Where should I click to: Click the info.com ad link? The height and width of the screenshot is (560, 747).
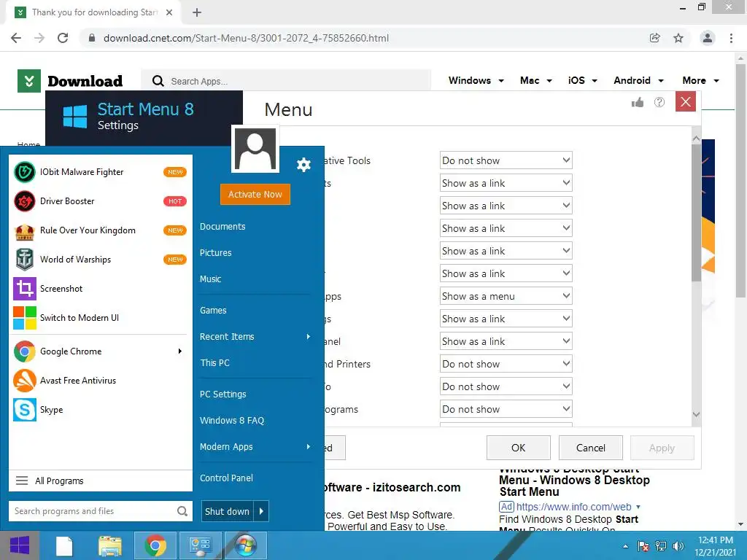click(573, 507)
